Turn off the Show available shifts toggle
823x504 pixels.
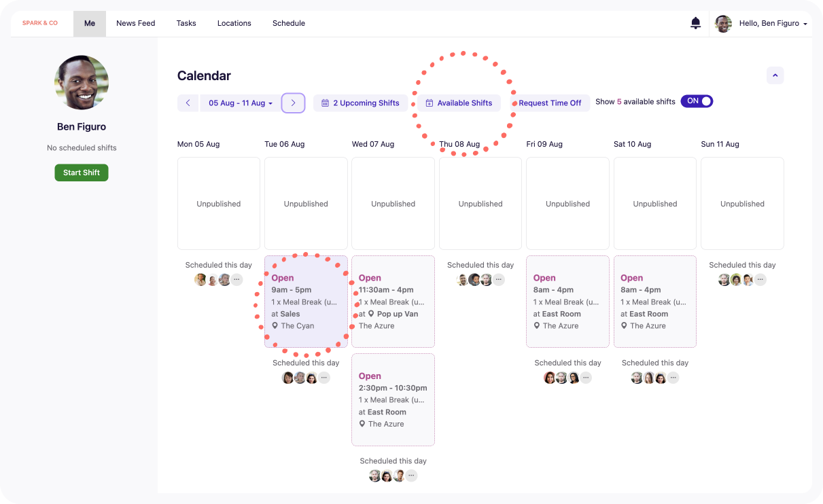[x=697, y=101]
